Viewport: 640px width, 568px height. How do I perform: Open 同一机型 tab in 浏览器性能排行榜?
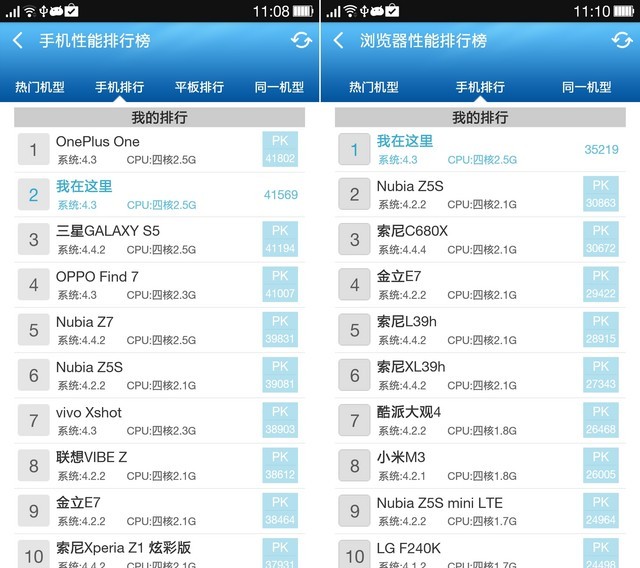point(587,87)
